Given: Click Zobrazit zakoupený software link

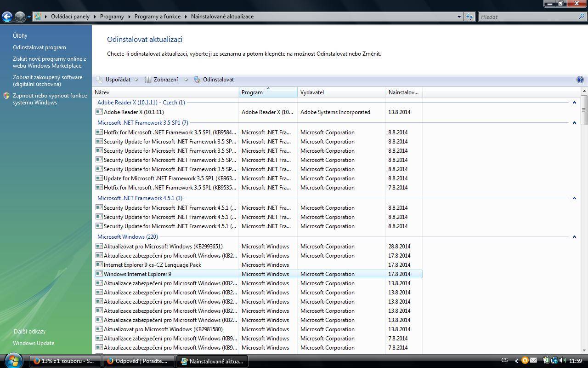Looking at the screenshot, I should click(x=47, y=80).
